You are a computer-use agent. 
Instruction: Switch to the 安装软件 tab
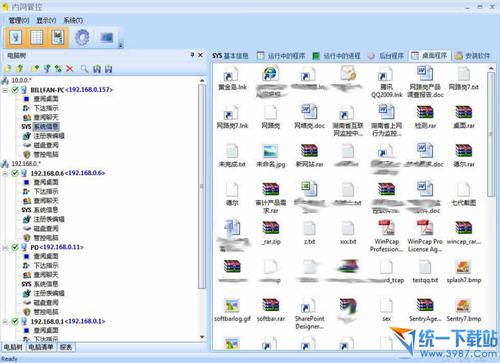tap(473, 56)
